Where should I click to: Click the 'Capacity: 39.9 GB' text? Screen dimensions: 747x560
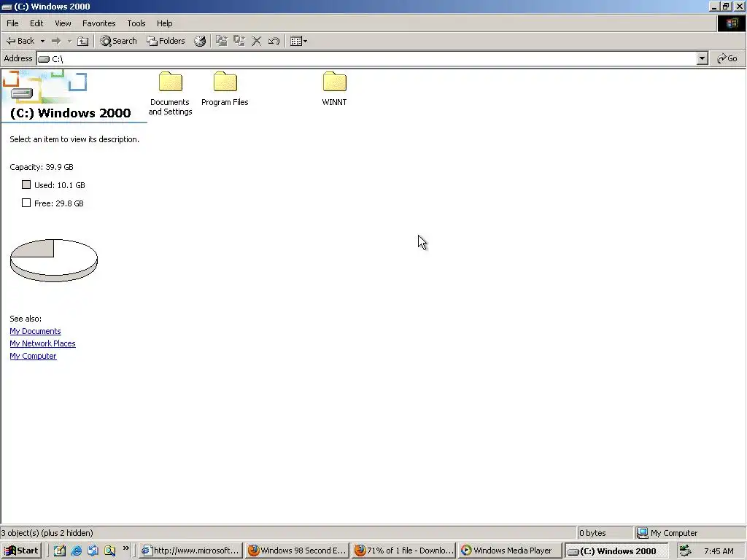(42, 167)
